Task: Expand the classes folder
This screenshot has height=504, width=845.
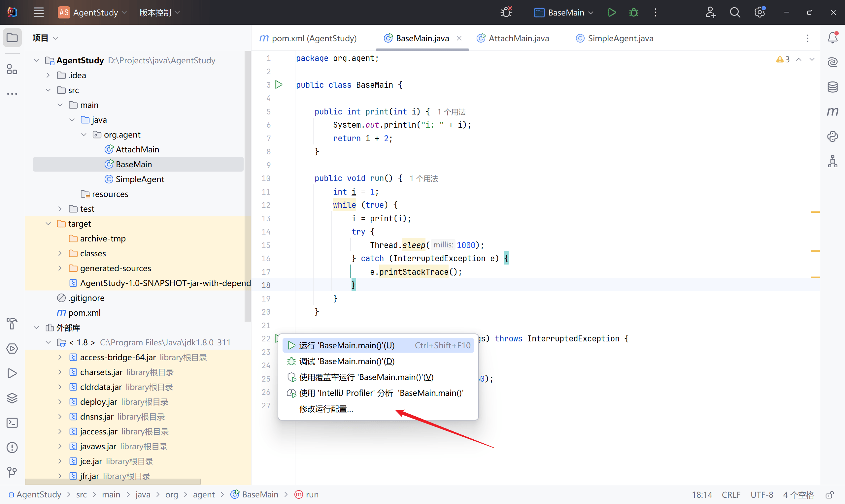Action: [60, 253]
